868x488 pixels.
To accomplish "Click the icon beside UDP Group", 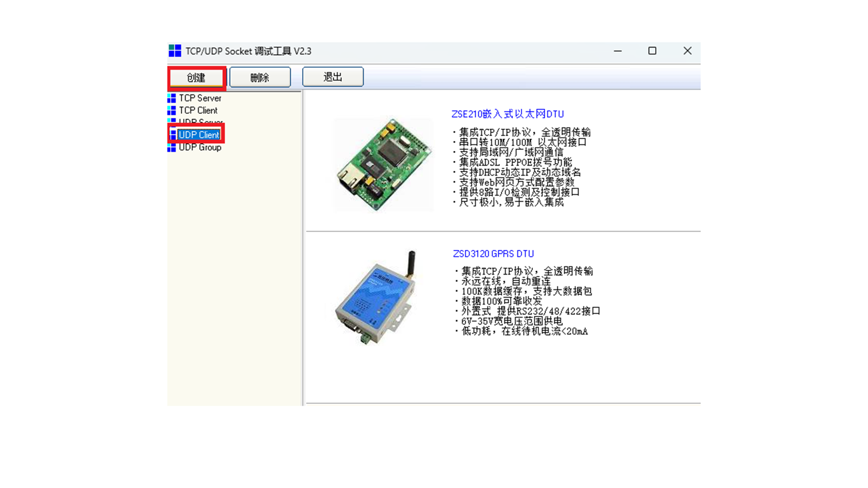I will click(172, 147).
